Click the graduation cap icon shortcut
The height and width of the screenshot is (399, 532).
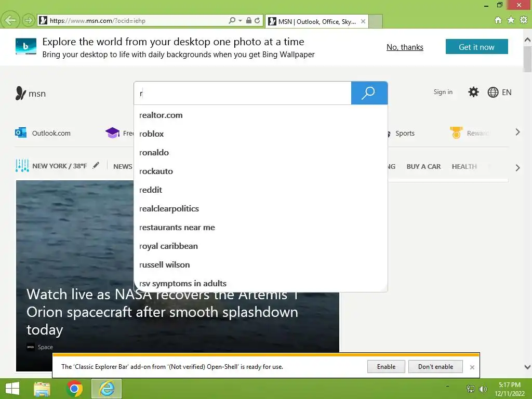[x=112, y=132]
